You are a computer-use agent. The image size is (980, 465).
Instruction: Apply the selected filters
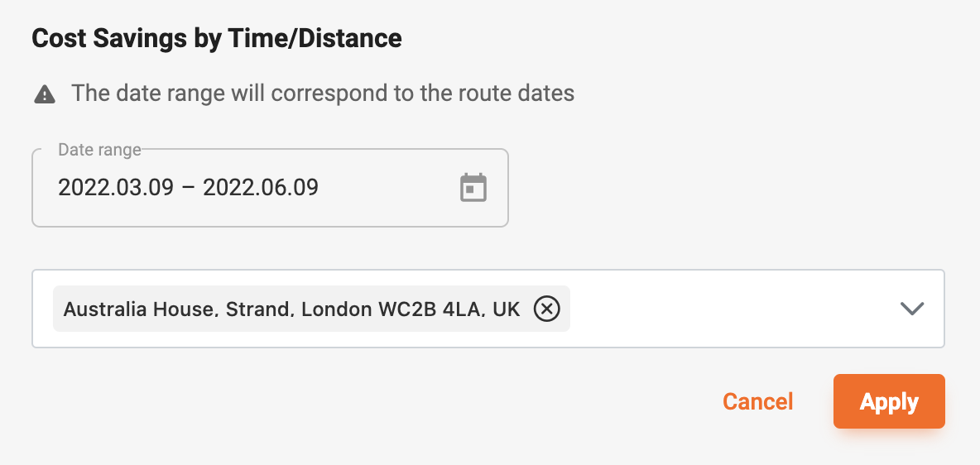pyautogui.click(x=889, y=401)
